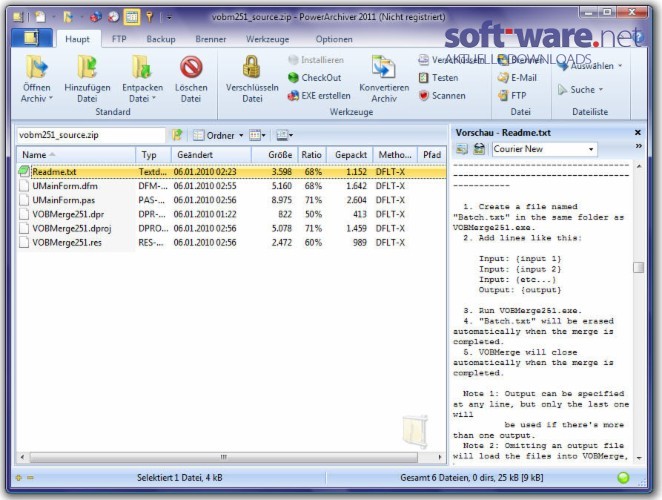Toggle the highlighted file-list view icon in title bar
Viewport: 662px width, 500px height.
(x=132, y=17)
